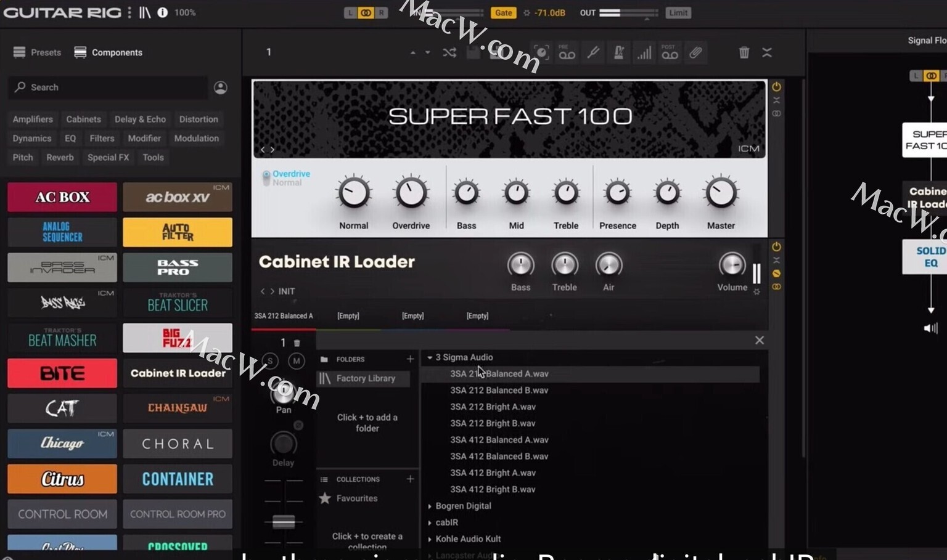Select previous Cabinet IR Loader preset

pos(263,291)
